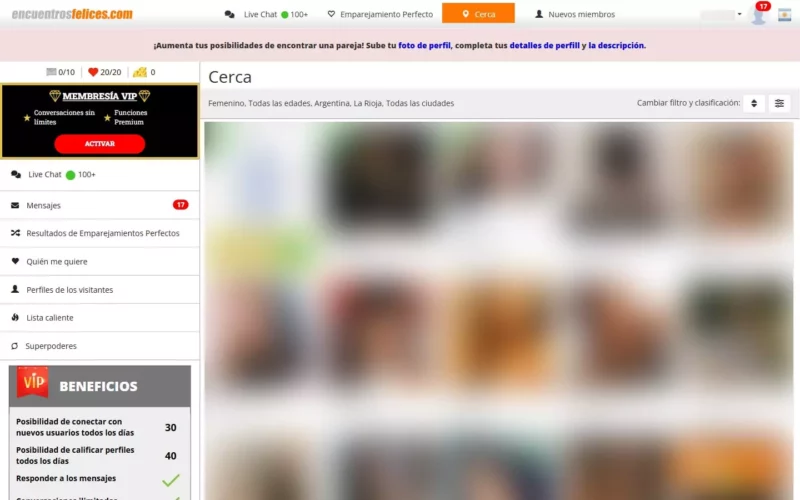Viewport: 800px width, 500px height.
Task: Click the green online dot in top Live Chat
Action: tap(285, 15)
